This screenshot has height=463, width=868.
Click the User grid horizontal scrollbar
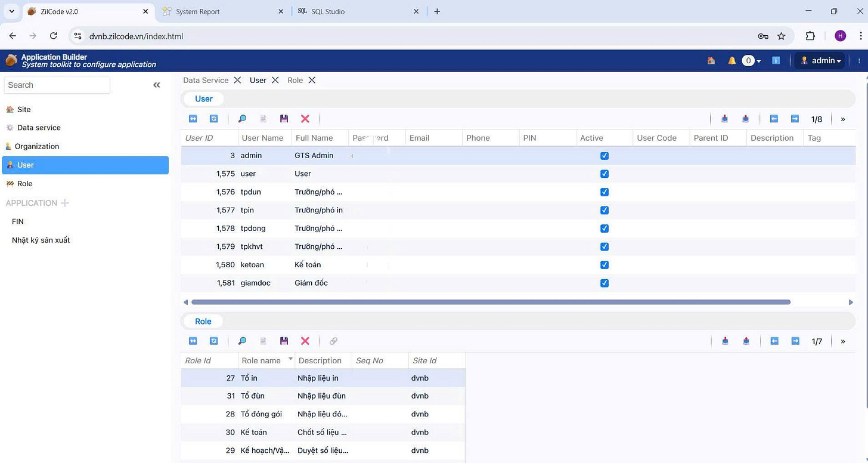coord(491,302)
